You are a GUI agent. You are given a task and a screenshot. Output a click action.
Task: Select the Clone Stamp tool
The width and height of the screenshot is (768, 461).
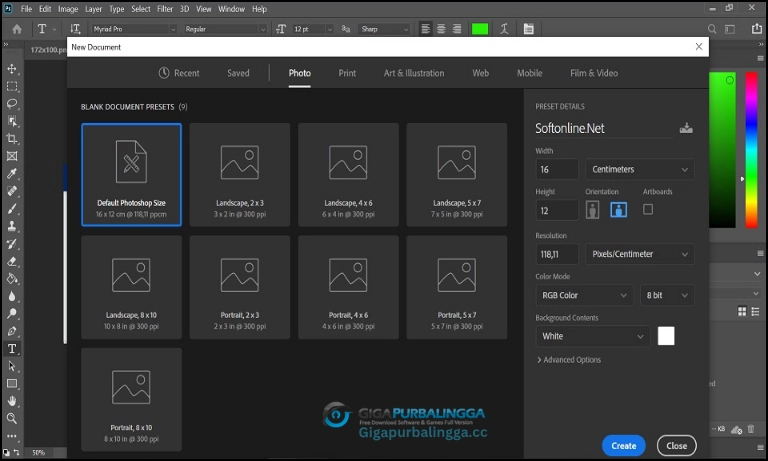[x=12, y=226]
